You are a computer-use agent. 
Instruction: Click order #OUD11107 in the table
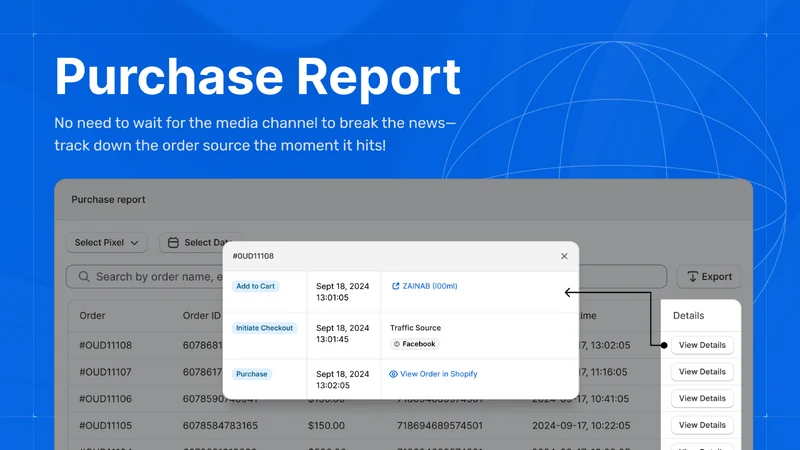point(106,372)
